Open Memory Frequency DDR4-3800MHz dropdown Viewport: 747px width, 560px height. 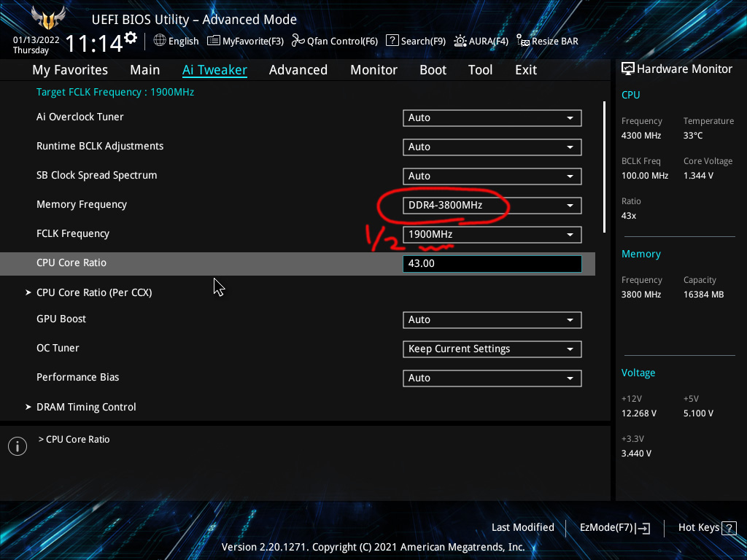492,205
